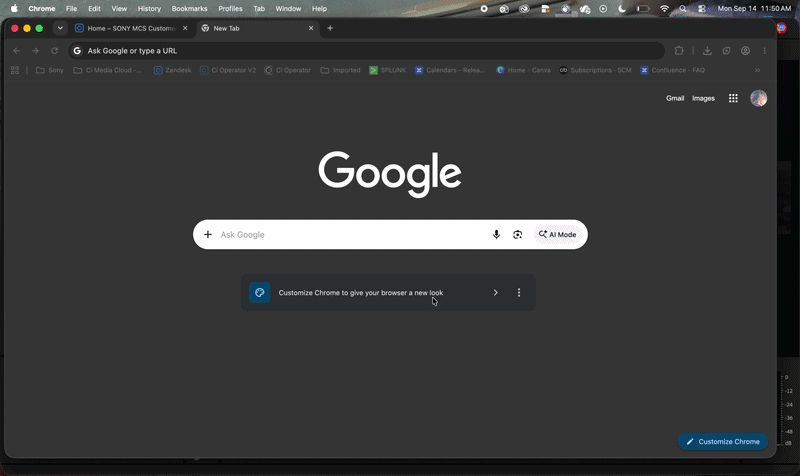This screenshot has width=800, height=476.
Task: Open the Apple menu
Action: [x=14, y=9]
